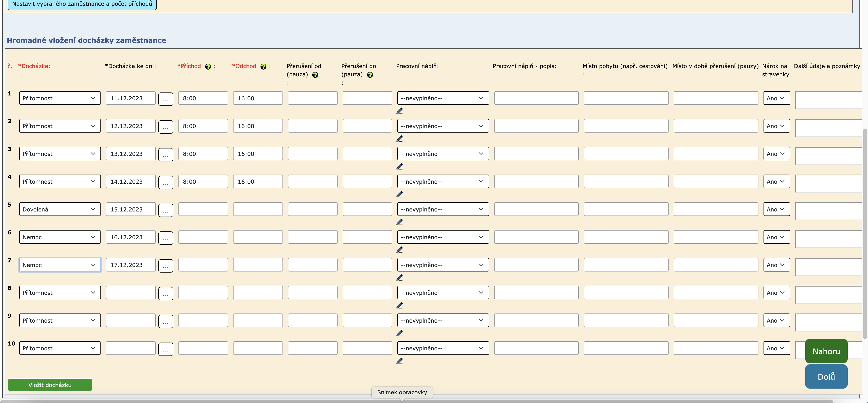Click the blue Dolů button

826,376
